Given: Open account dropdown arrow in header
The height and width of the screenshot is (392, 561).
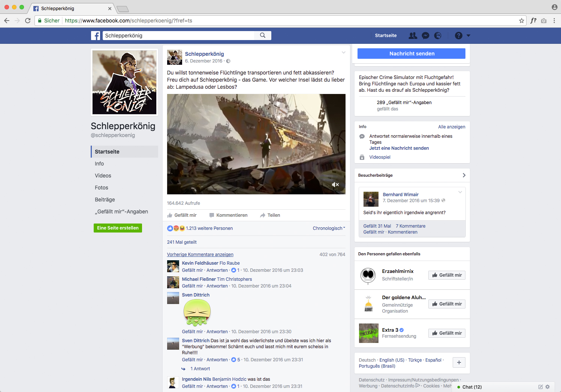Looking at the screenshot, I should coord(468,36).
